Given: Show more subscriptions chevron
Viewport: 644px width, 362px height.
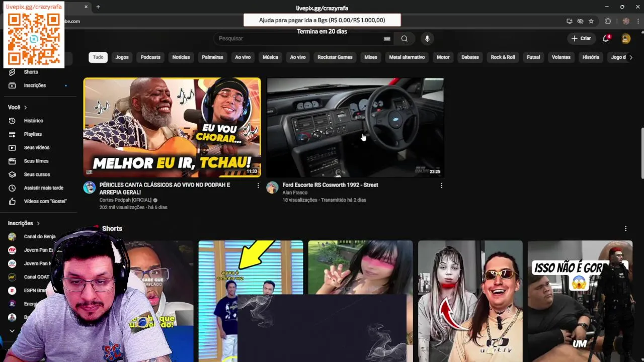Looking at the screenshot, I should click(x=12, y=331).
